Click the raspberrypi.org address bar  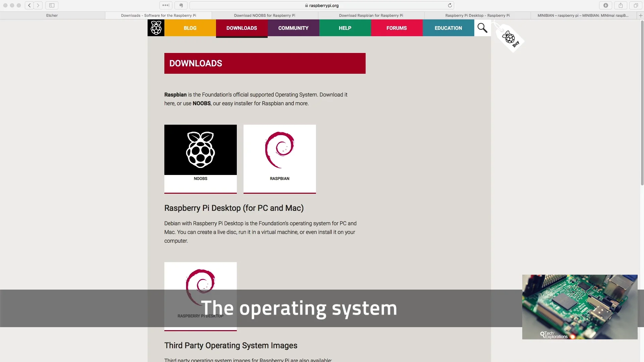[322, 5]
